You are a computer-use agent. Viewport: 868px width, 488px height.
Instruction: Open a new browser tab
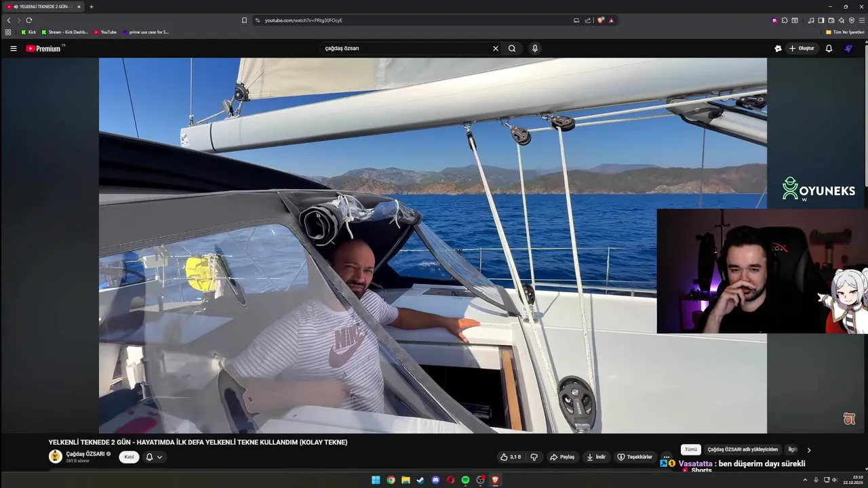pyautogui.click(x=92, y=7)
